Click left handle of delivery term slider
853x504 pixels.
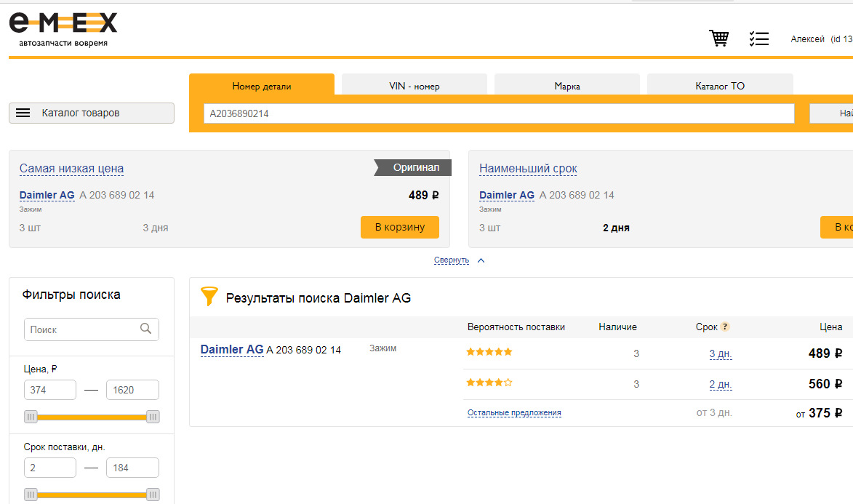click(31, 495)
